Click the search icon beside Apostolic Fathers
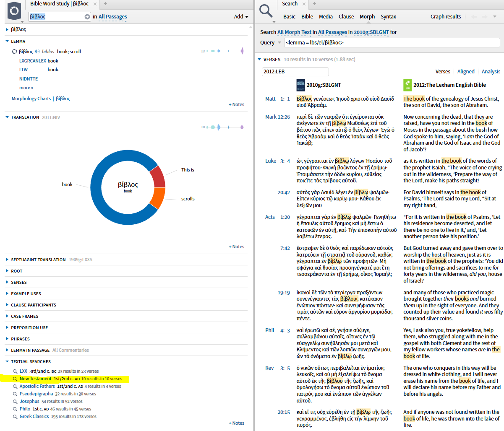 point(15,387)
